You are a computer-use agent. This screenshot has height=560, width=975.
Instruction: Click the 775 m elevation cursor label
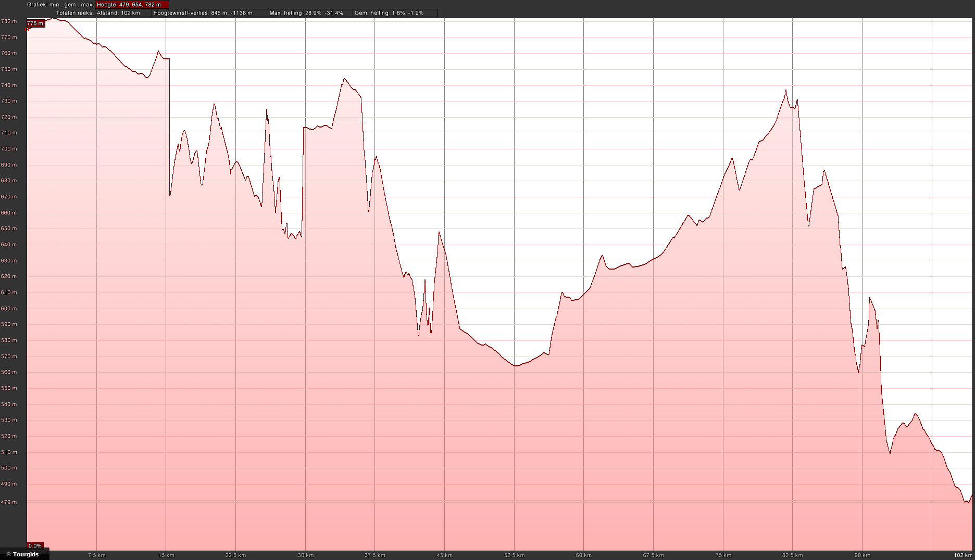[35, 23]
